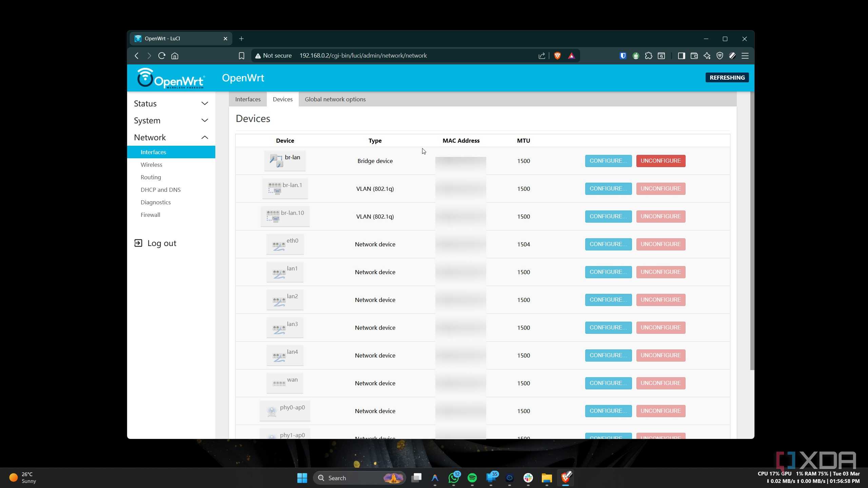The height and width of the screenshot is (488, 868).
Task: Click the share page icon in address bar
Action: (x=542, y=56)
